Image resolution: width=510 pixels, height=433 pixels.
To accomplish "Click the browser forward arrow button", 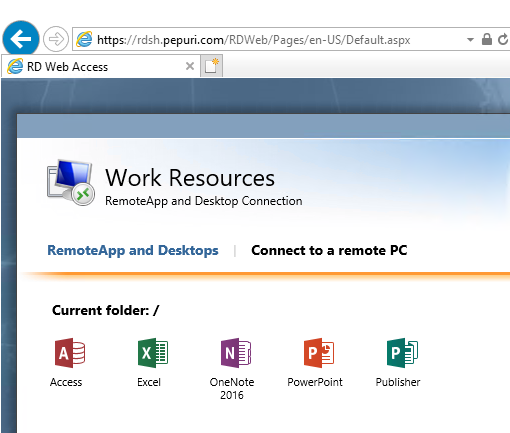I will (x=56, y=39).
